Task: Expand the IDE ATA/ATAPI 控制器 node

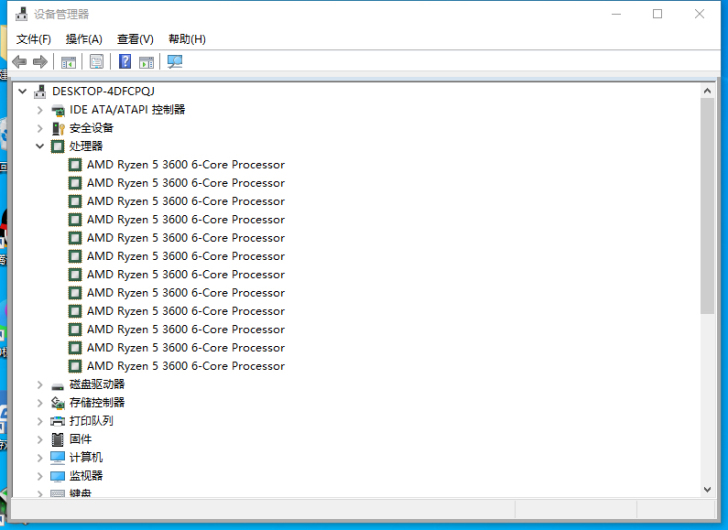Action: 40,110
